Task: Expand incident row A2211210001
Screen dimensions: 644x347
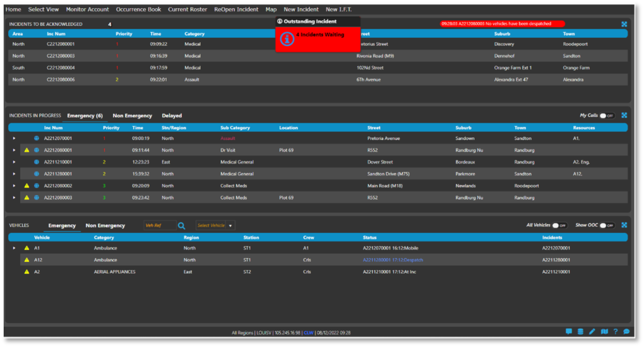Action: click(14, 162)
